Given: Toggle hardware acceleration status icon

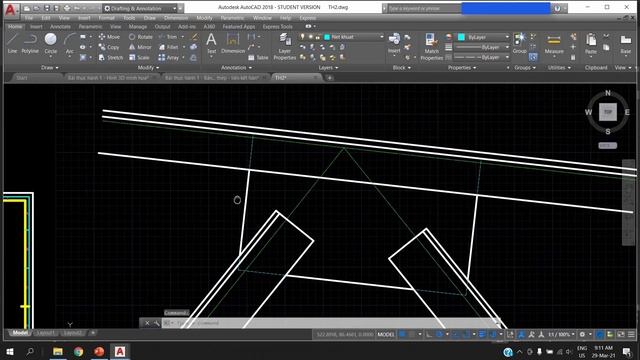Looking at the screenshot, I should (599, 334).
